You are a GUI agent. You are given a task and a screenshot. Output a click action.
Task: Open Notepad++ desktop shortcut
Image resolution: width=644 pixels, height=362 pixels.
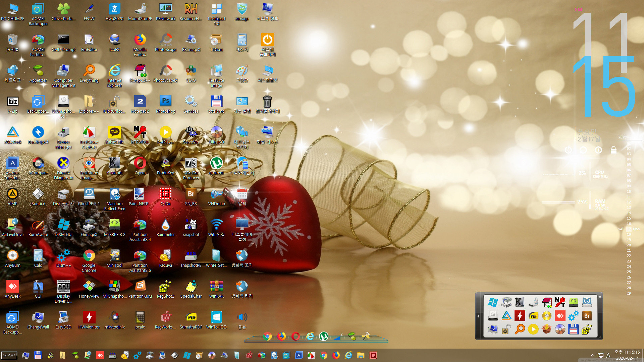(140, 73)
